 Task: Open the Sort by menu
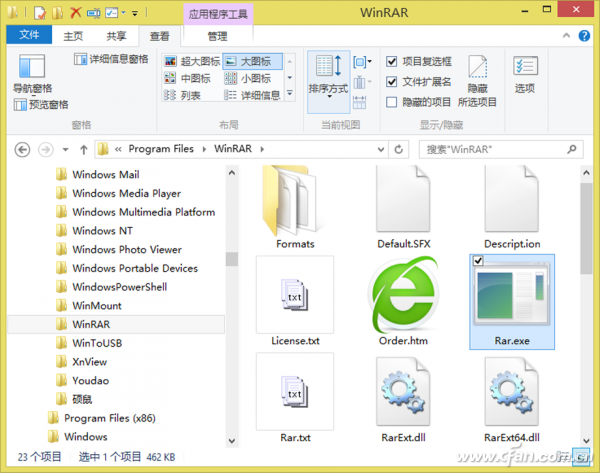328,82
